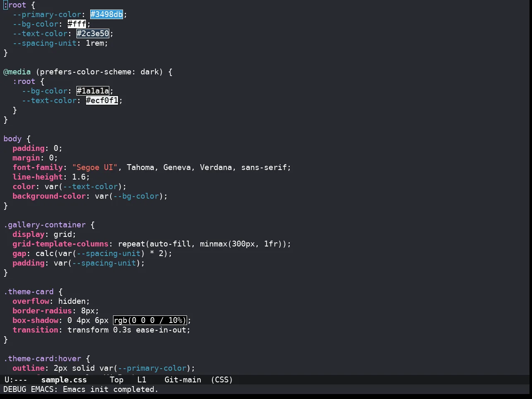This screenshot has height=399, width=532.
Task: Click the sample.css buffer name in mode line
Action: (x=64, y=380)
